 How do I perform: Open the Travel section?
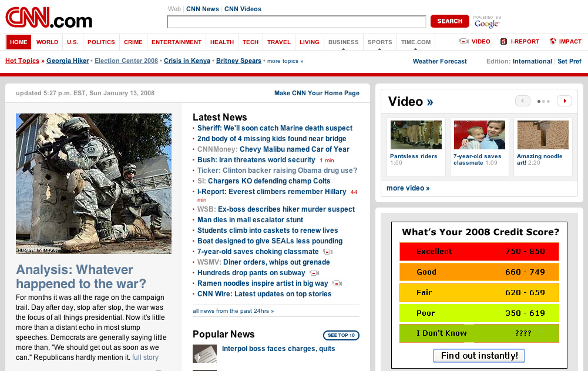pyautogui.click(x=279, y=42)
